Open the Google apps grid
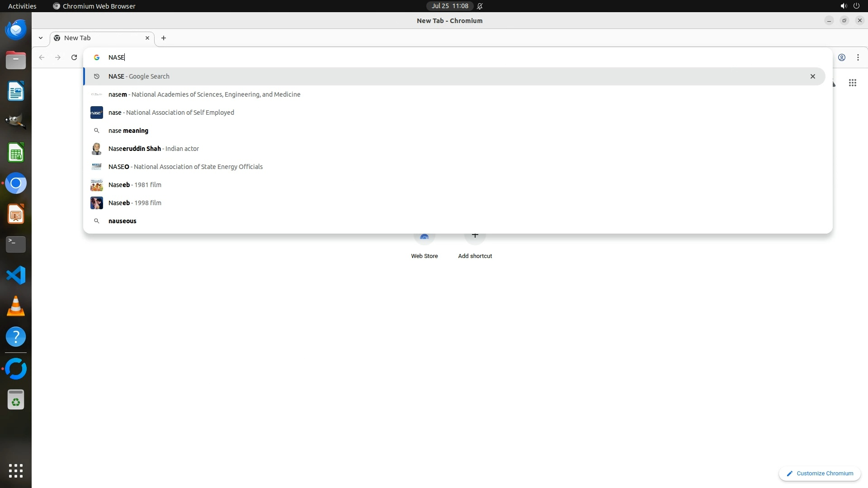The image size is (868, 488). click(x=852, y=83)
